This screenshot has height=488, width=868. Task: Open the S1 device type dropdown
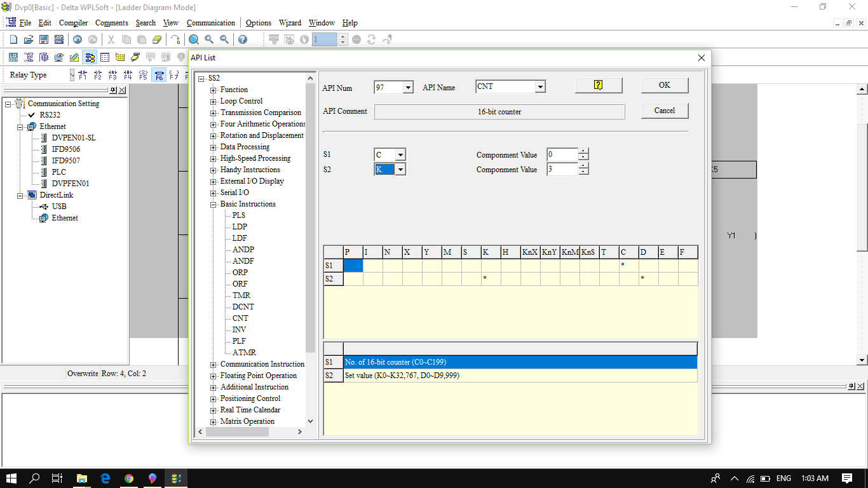pyautogui.click(x=400, y=154)
